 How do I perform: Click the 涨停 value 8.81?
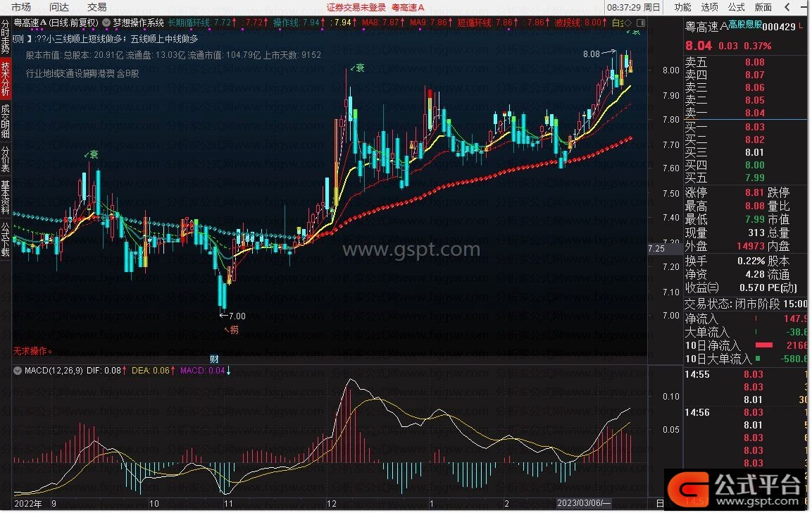(754, 192)
